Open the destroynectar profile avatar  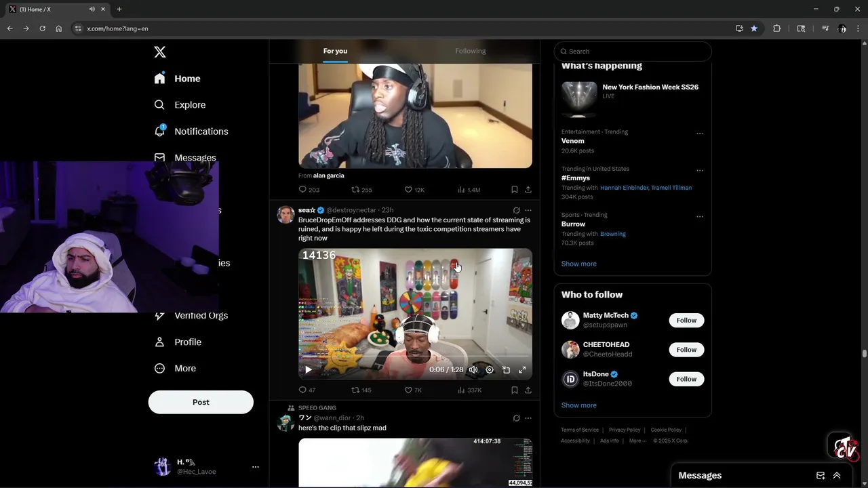click(285, 215)
